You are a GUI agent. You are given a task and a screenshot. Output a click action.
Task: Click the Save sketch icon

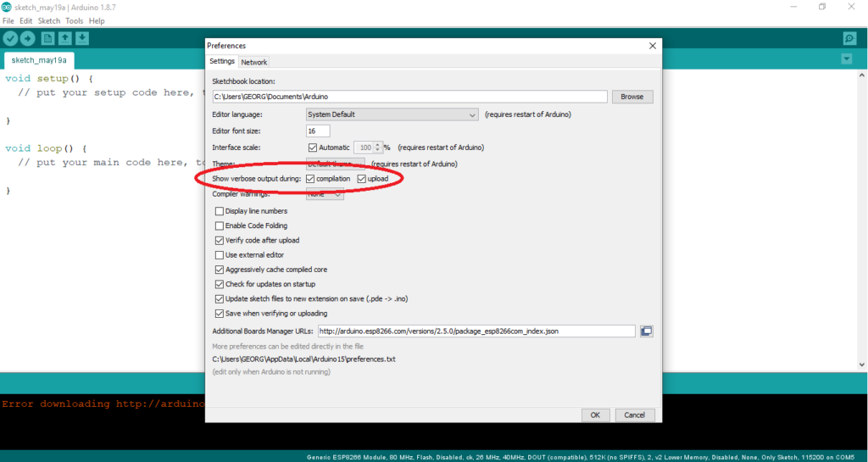point(82,38)
